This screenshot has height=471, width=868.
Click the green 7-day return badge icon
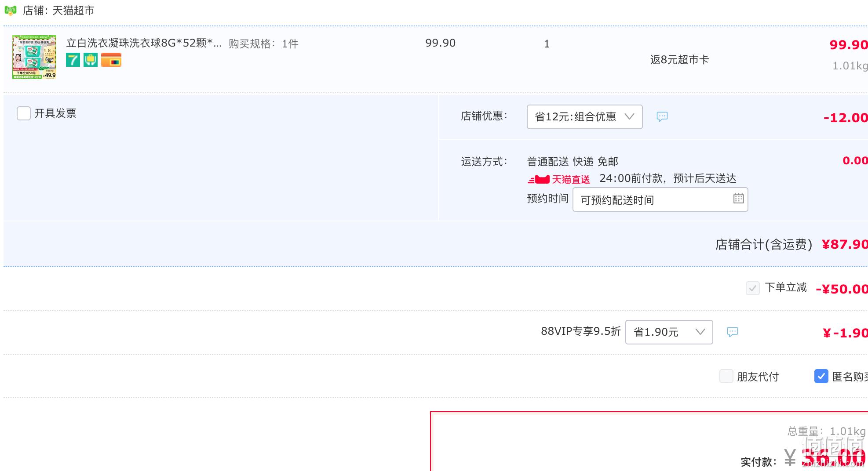[73, 60]
